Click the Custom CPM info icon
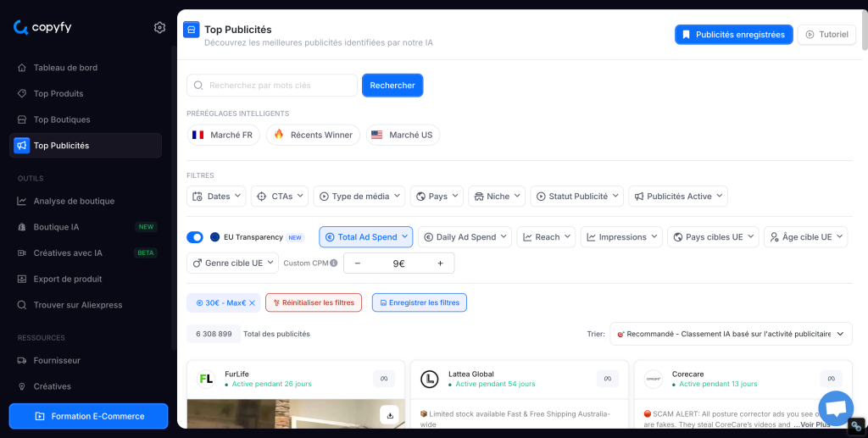 coord(334,263)
